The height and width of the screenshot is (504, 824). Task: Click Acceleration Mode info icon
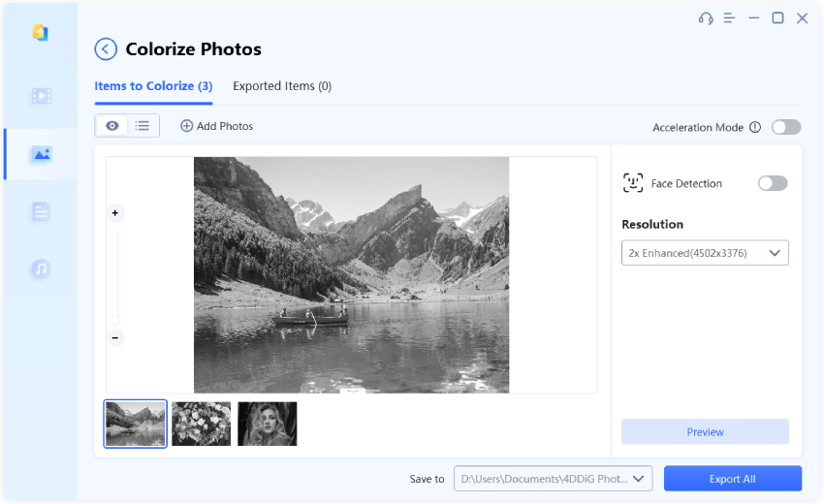tap(755, 127)
